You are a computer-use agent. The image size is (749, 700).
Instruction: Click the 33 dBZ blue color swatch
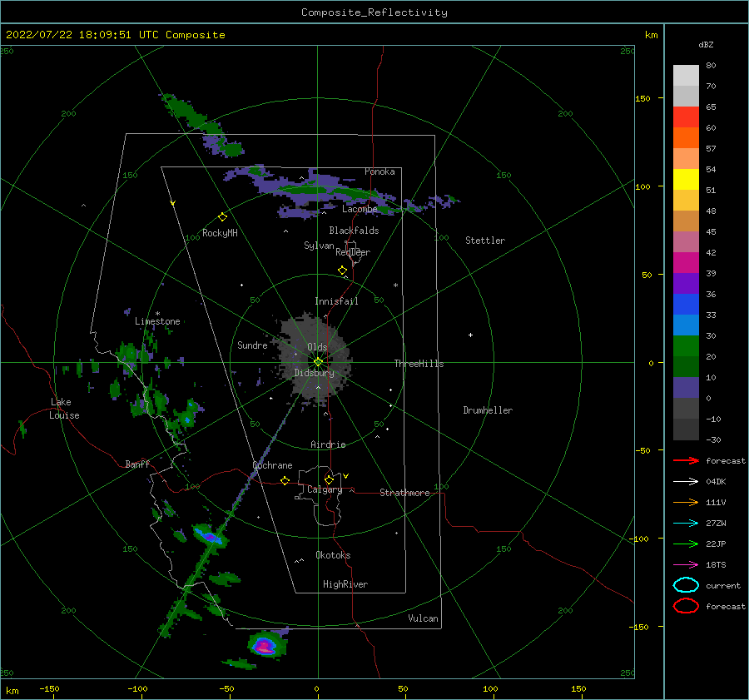coord(686,304)
